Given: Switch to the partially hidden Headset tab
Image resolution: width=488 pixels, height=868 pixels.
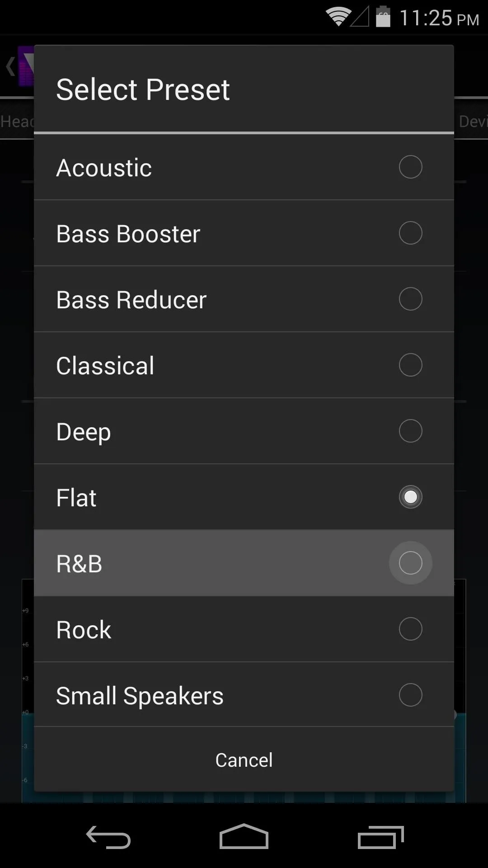Looking at the screenshot, I should (17, 121).
